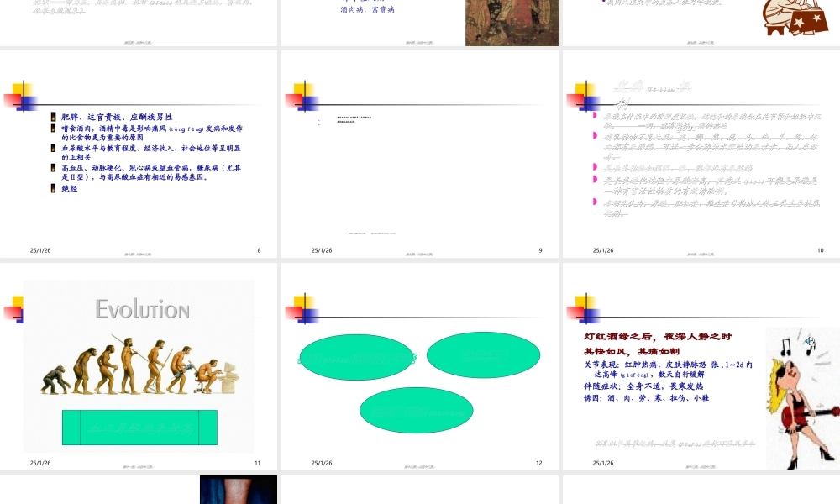The height and width of the screenshot is (504, 840).
Task: Click the green caption box below the Evolution image
Action: tap(140, 427)
